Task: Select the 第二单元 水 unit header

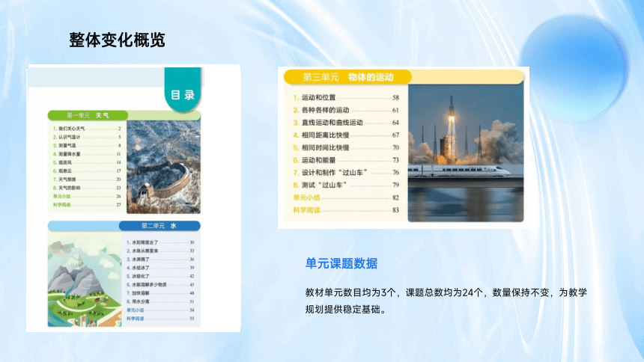Action: (x=160, y=226)
